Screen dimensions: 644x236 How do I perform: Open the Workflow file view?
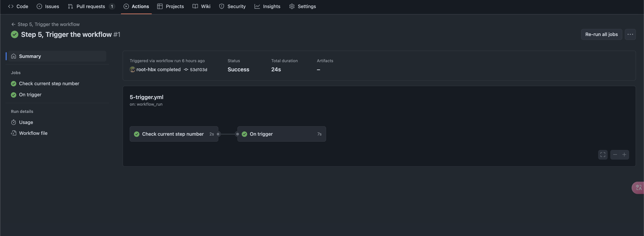(x=33, y=133)
